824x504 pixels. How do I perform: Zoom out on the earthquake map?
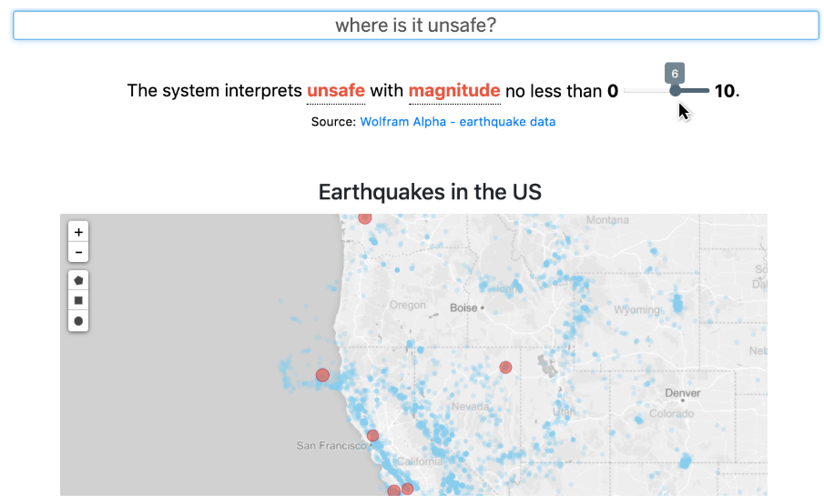click(79, 252)
